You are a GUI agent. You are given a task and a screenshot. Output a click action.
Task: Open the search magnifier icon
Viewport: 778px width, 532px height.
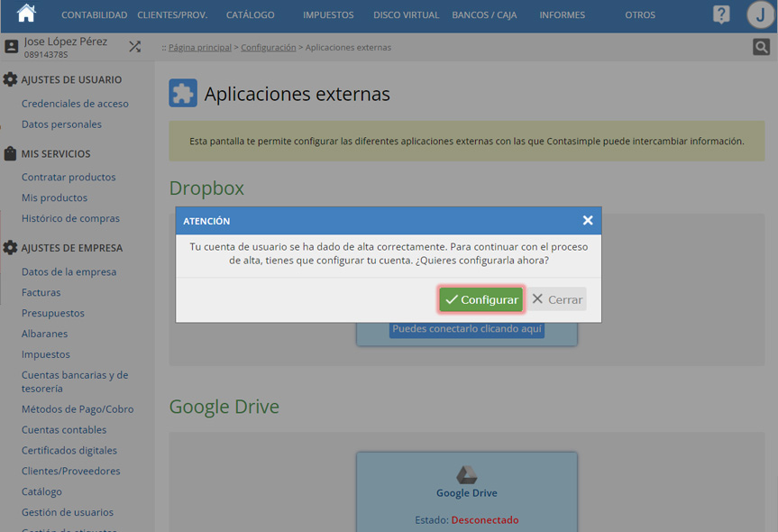[x=761, y=47]
